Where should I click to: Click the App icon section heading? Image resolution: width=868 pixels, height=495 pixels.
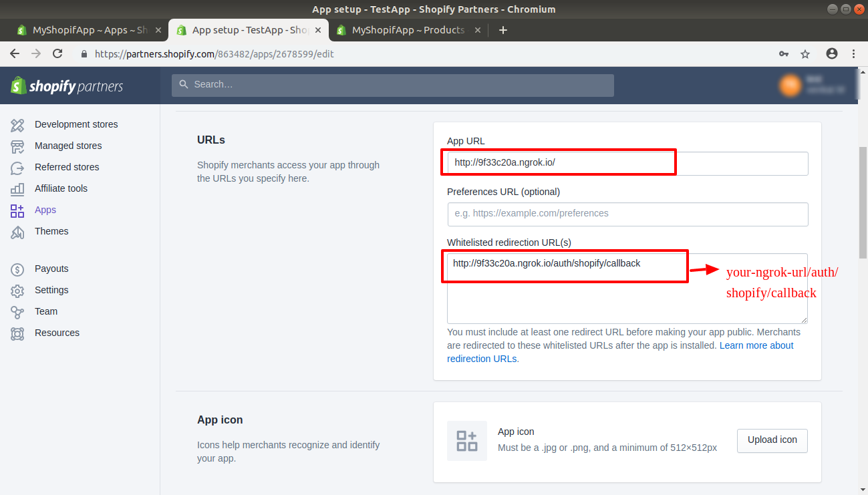point(220,420)
